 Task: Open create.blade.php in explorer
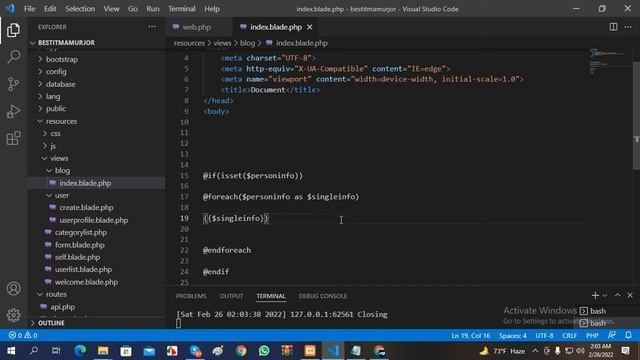pyautogui.click(x=86, y=208)
